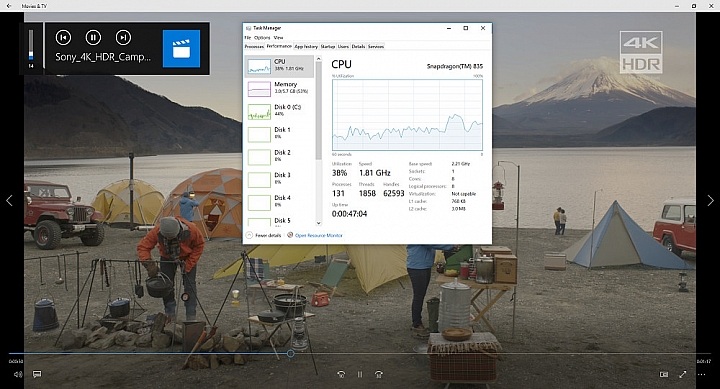Viewport: 720px width, 389px height.
Task: Open the subtitles and captions menu
Action: (37, 374)
